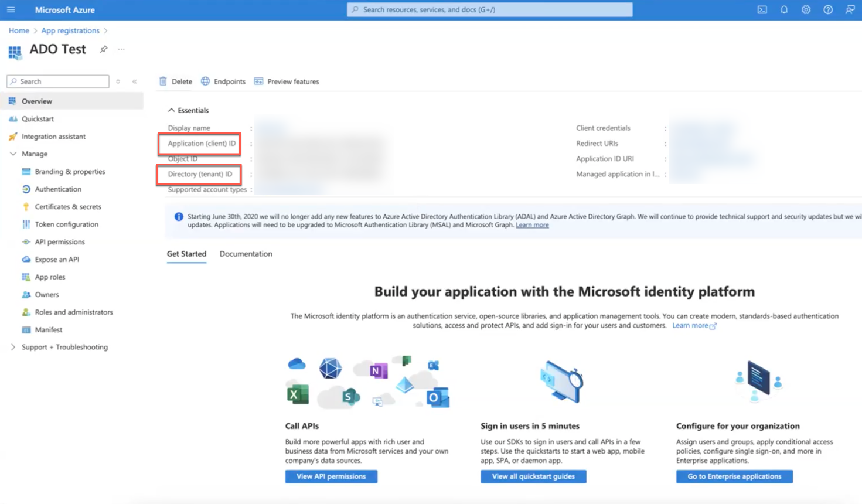Click Managed application in l... label
Viewport: 862px width, 504px height.
coord(618,174)
